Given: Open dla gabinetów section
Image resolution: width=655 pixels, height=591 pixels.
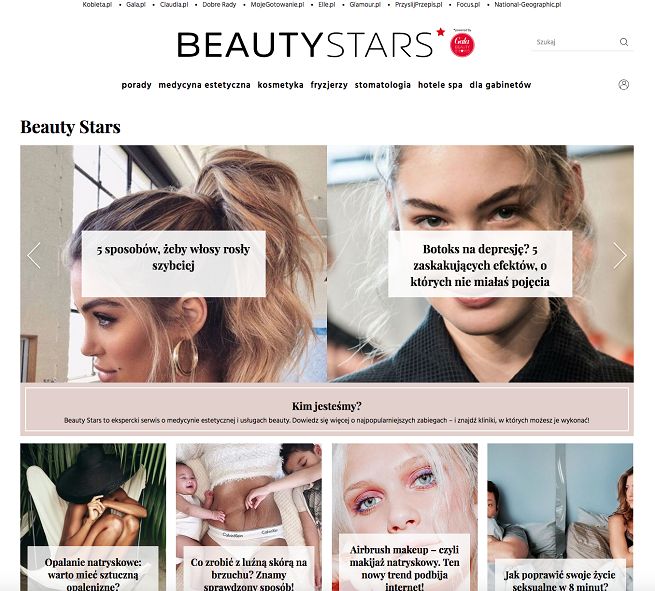Looking at the screenshot, I should tap(500, 85).
